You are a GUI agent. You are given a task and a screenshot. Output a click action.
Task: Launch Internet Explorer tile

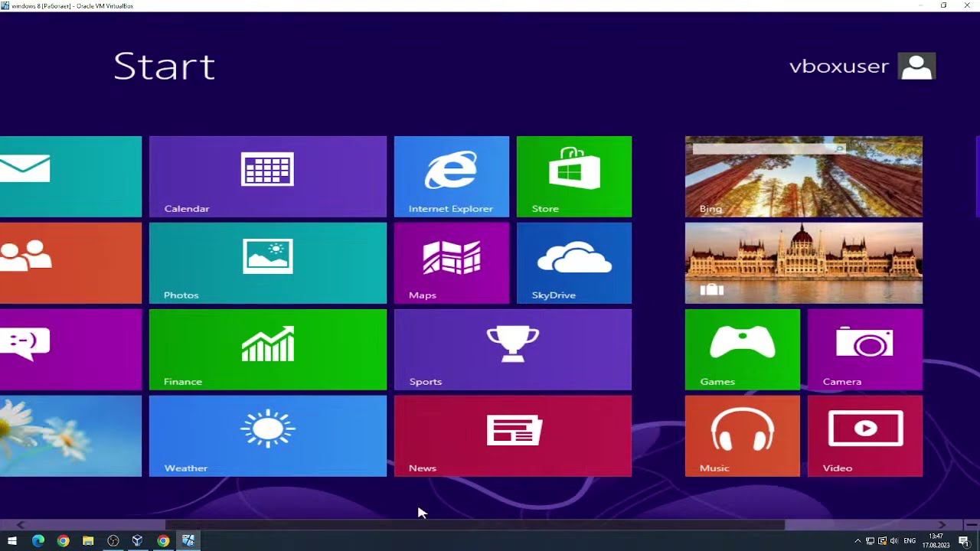pos(452,176)
